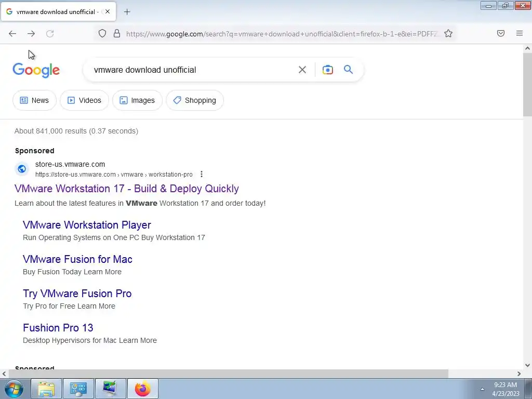Open ad options three-dot menu
Image resolution: width=532 pixels, height=399 pixels.
202,174
